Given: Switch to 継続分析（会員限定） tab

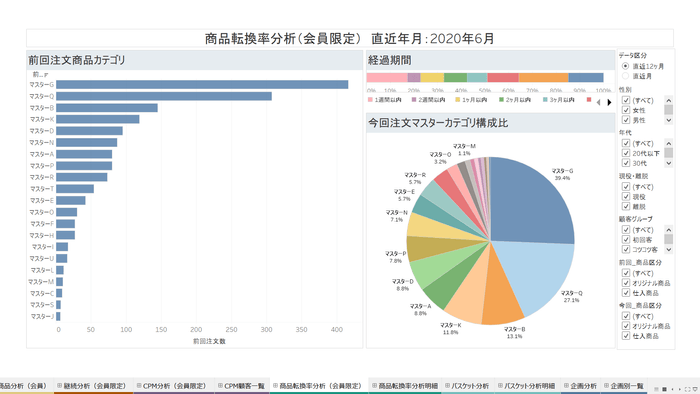Looking at the screenshot, I should click(x=93, y=386).
